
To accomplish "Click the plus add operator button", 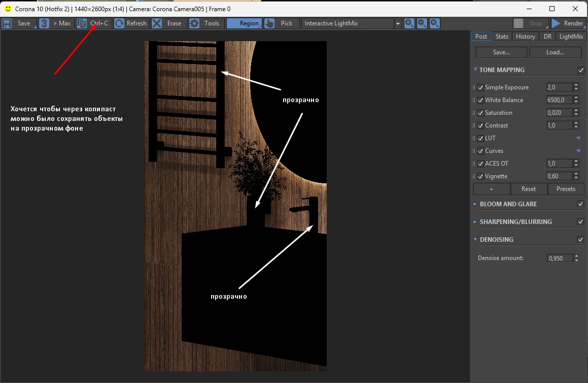I will click(x=492, y=189).
